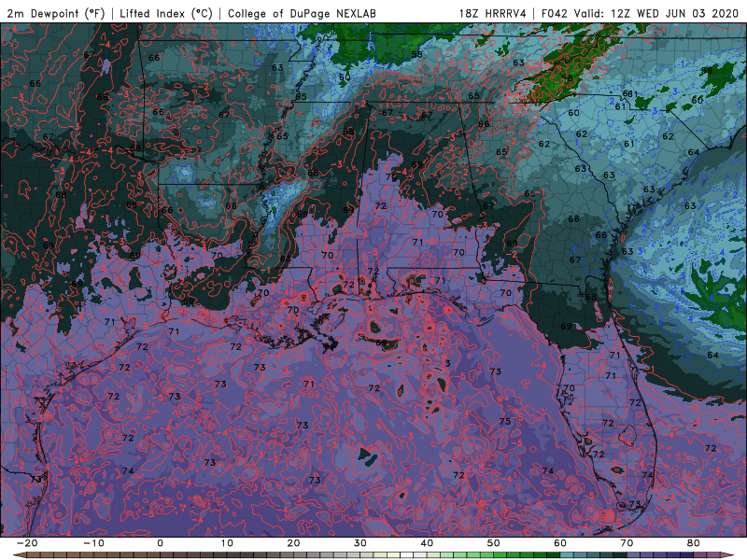Click the '30' colorbar tick label

point(360,543)
